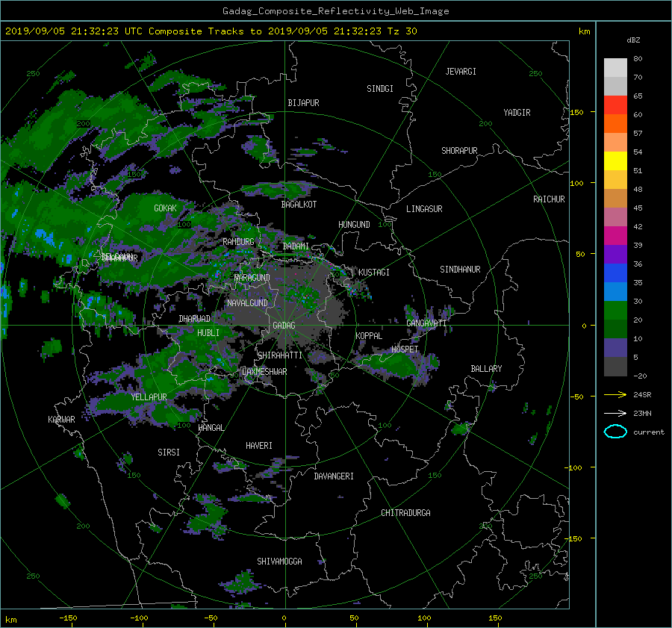Click the 80 value on the dBZ scale

pyautogui.click(x=638, y=59)
